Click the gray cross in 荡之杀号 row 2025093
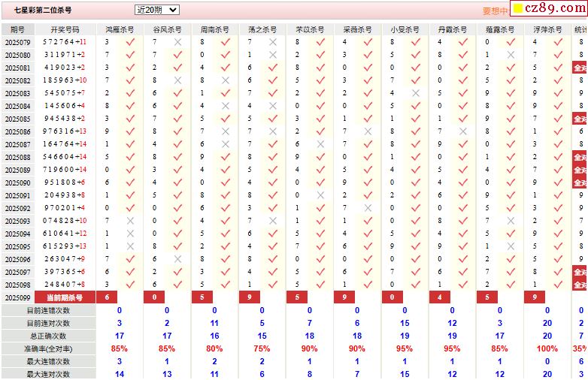Image resolution: width=588 pixels, height=380 pixels. coord(273,221)
